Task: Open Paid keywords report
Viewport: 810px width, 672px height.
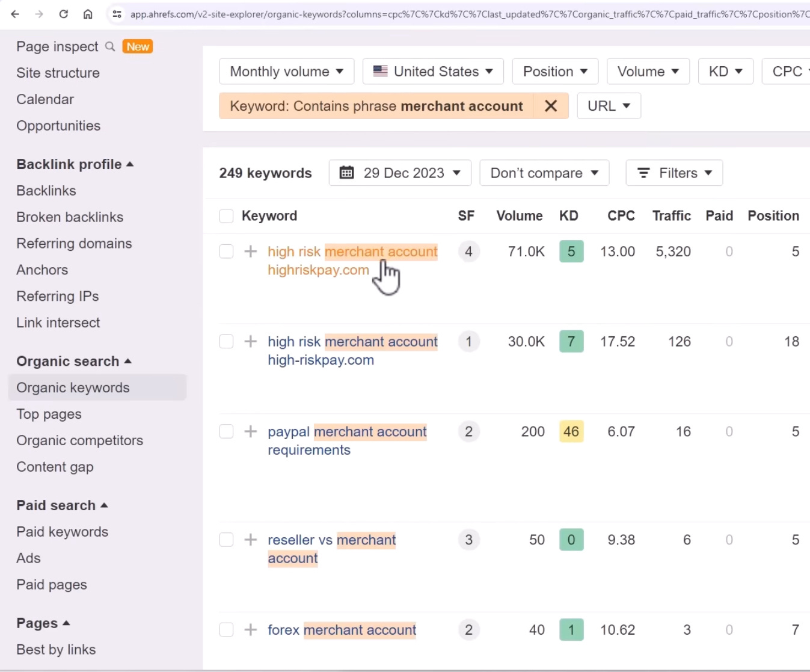Action: click(x=62, y=532)
